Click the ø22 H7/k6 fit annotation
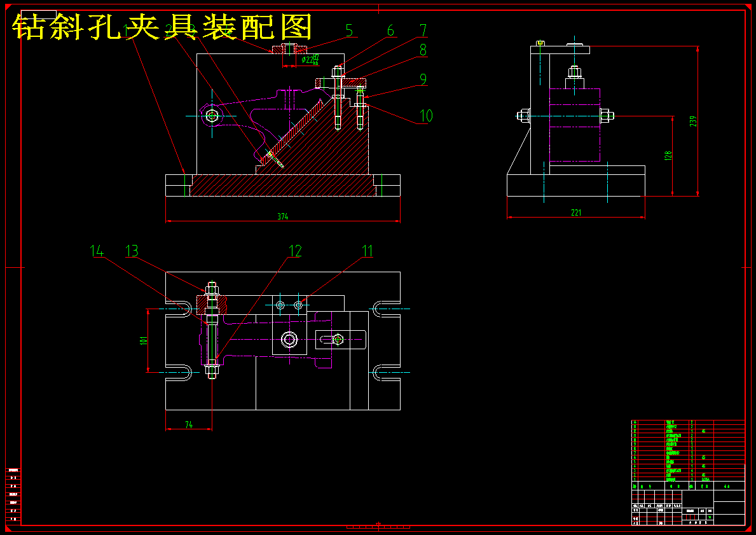Image resolution: width=756 pixels, height=535 pixels. pos(310,59)
